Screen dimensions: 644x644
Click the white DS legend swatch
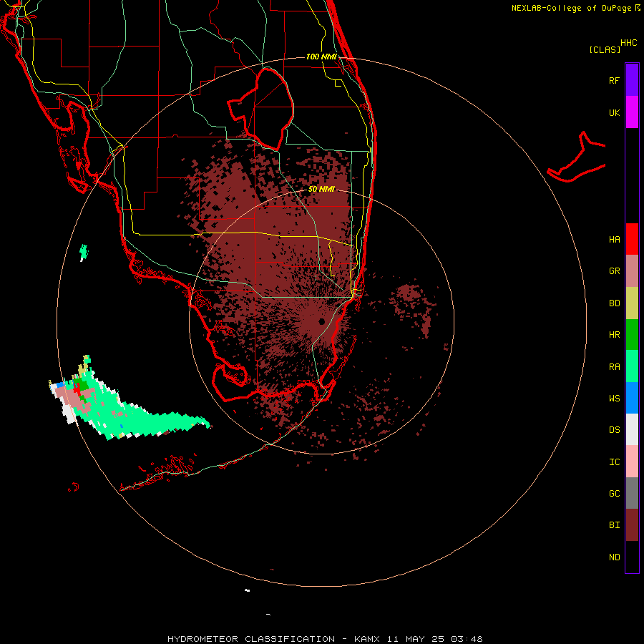(x=632, y=429)
